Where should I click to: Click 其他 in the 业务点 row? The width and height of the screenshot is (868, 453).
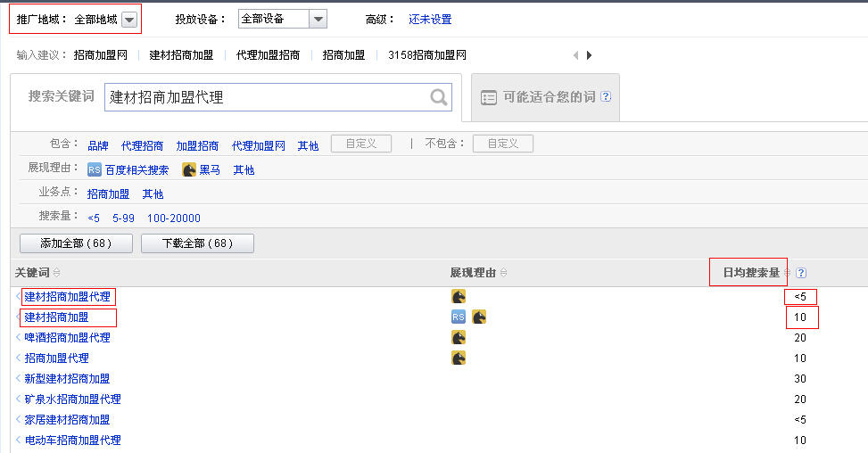point(153,194)
